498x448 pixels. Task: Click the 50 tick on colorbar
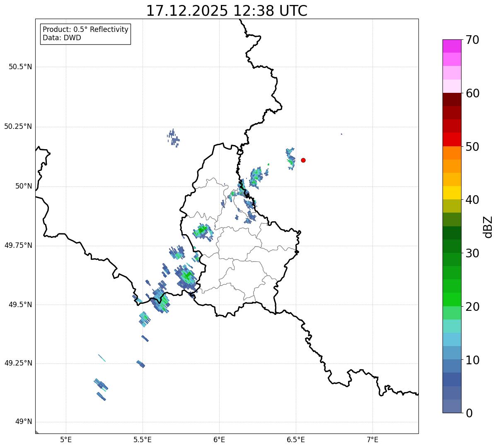pyautogui.click(x=472, y=147)
